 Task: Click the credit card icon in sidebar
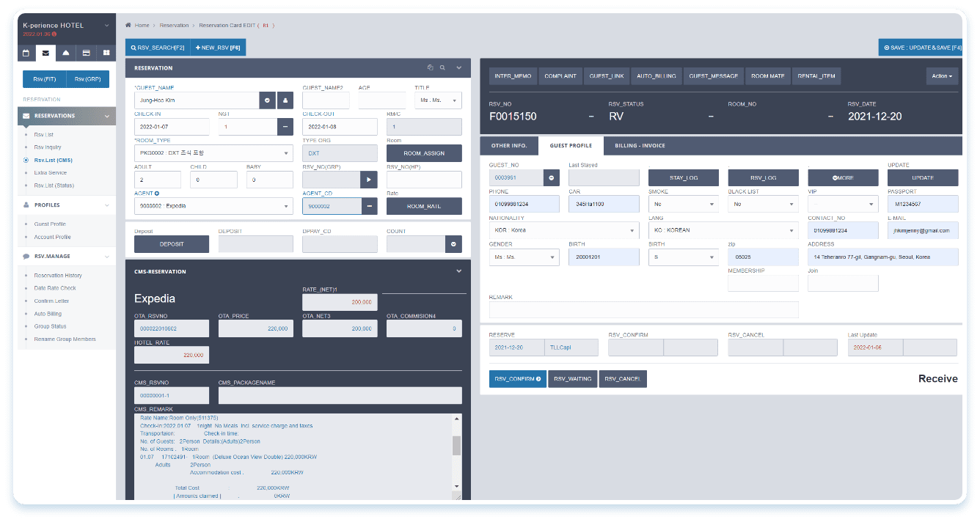[87, 53]
